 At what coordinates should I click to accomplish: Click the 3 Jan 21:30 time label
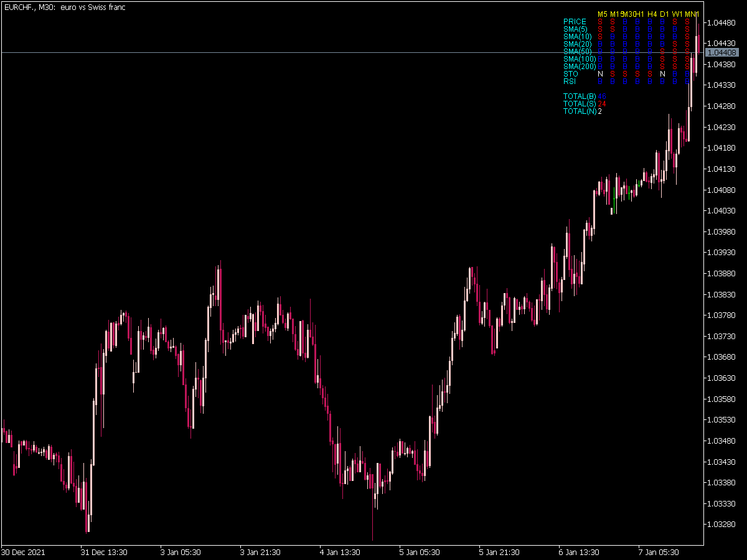click(x=260, y=552)
